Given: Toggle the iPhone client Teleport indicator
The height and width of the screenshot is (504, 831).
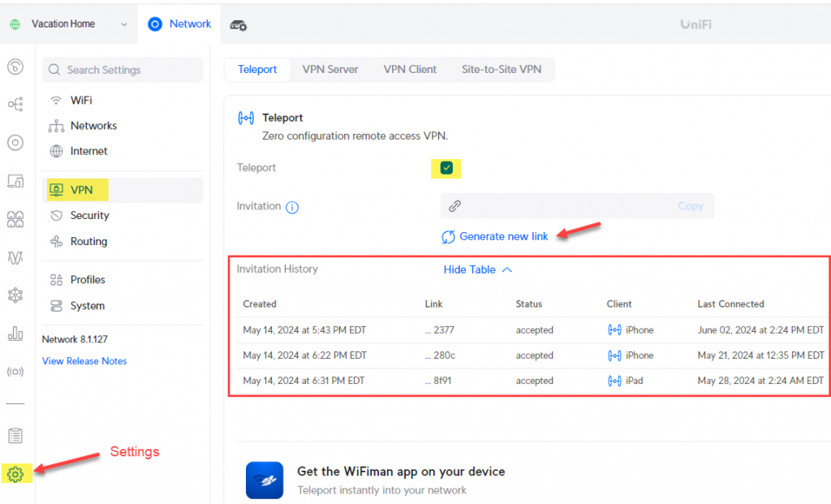Looking at the screenshot, I should tap(614, 330).
